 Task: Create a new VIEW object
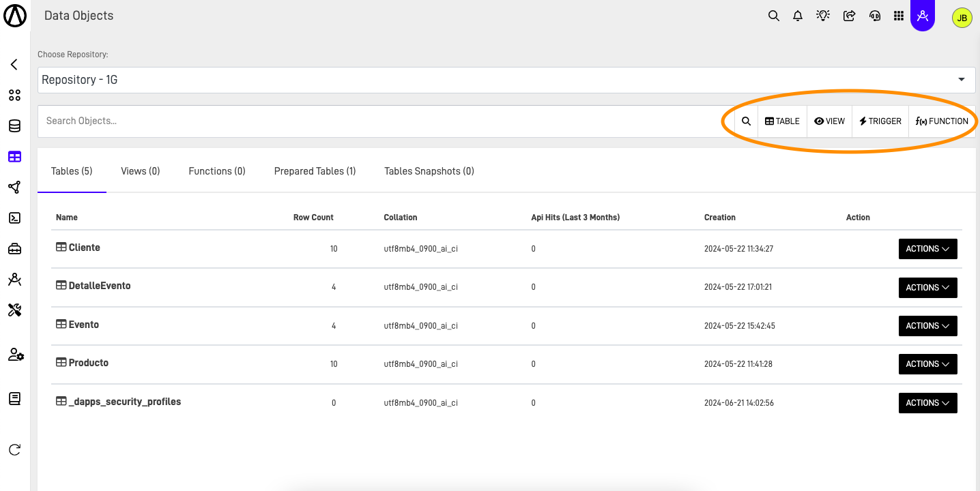[829, 121]
